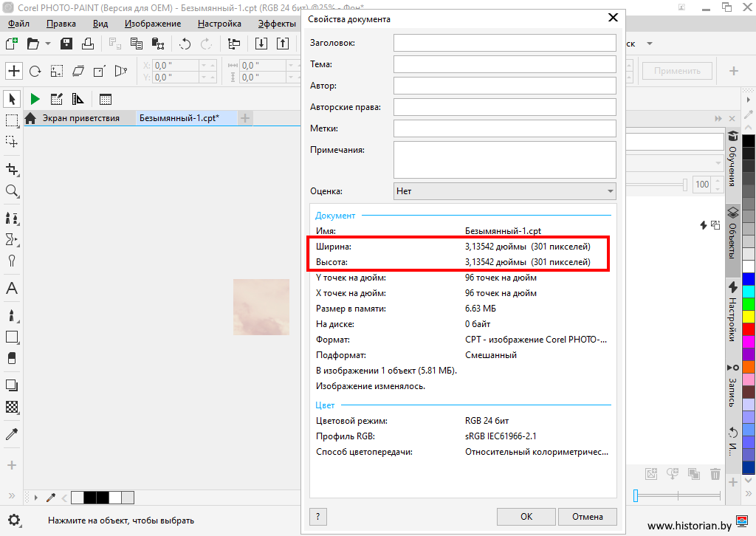This screenshot has height=536, width=756.
Task: Expand the Open folder dropdown arrow
Action: click(48, 44)
